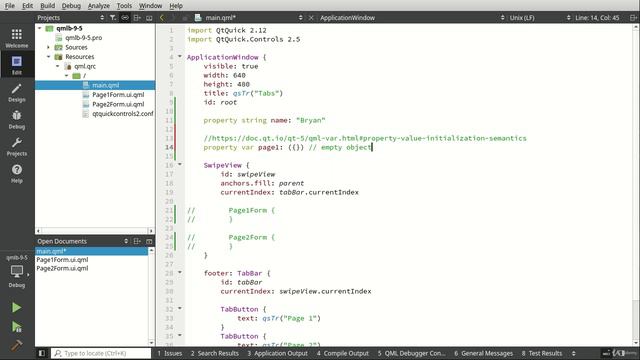Show the Application Output pane
The height and width of the screenshot is (360, 640).
click(277, 353)
